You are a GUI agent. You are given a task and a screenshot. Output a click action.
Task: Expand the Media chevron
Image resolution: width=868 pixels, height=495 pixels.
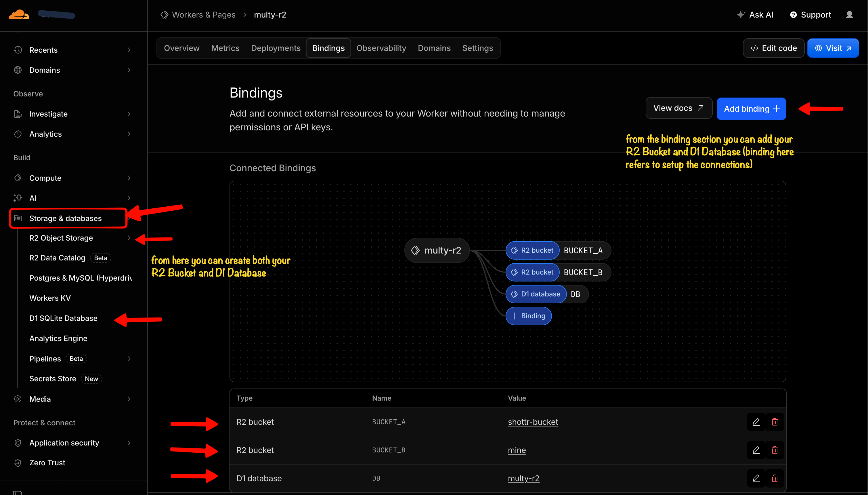129,399
